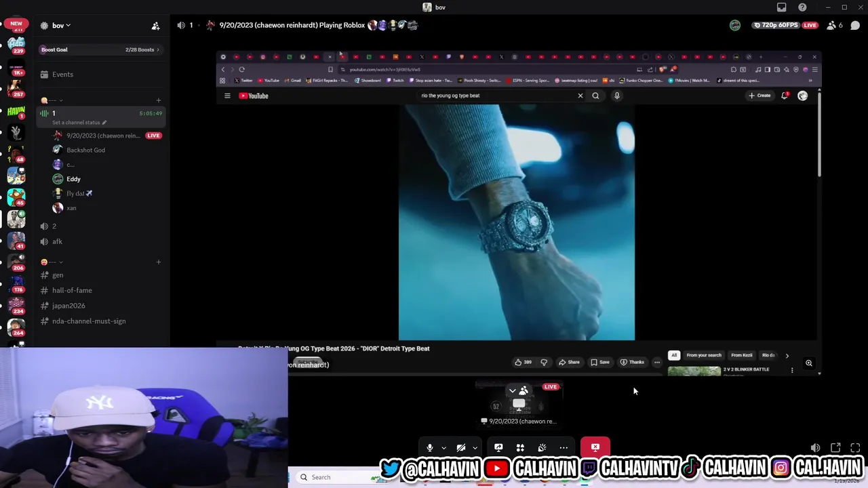Start YouTube voice search microphone
Viewport: 868px width, 488px height.
click(616, 96)
